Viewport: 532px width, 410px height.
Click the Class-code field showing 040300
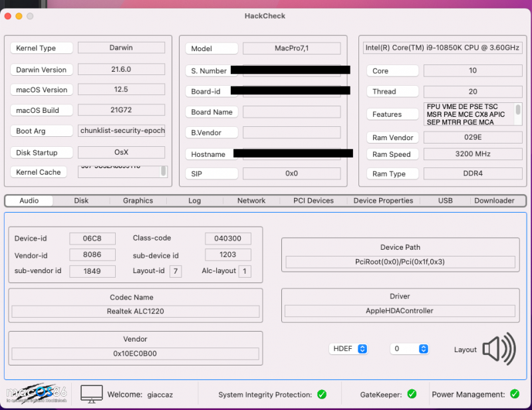228,239
